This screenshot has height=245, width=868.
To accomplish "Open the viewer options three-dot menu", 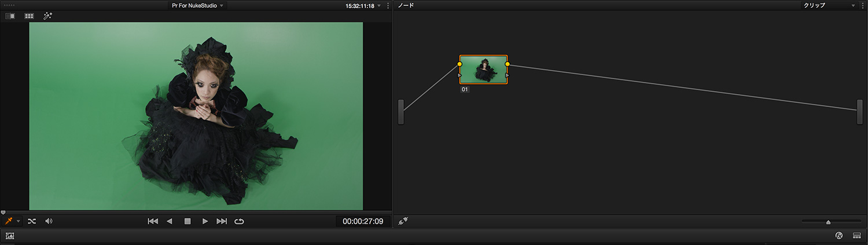I will coord(388,6).
